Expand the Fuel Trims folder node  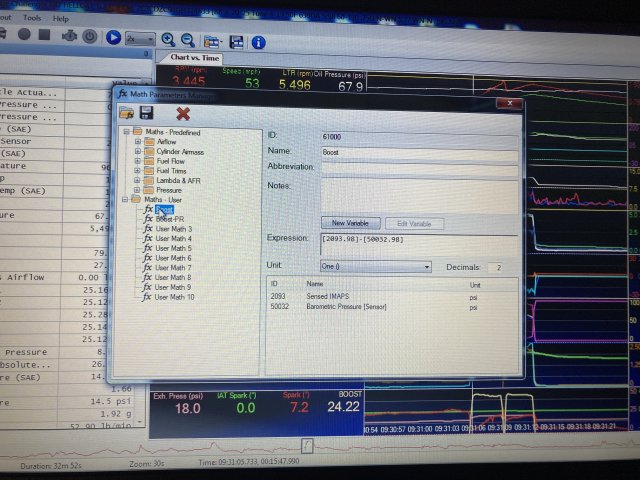click(x=137, y=170)
